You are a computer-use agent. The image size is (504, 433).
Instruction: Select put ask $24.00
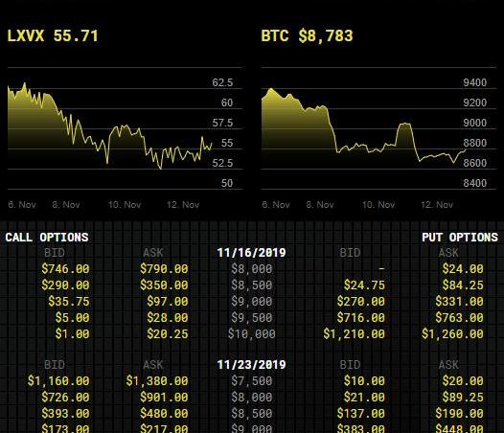coord(463,269)
